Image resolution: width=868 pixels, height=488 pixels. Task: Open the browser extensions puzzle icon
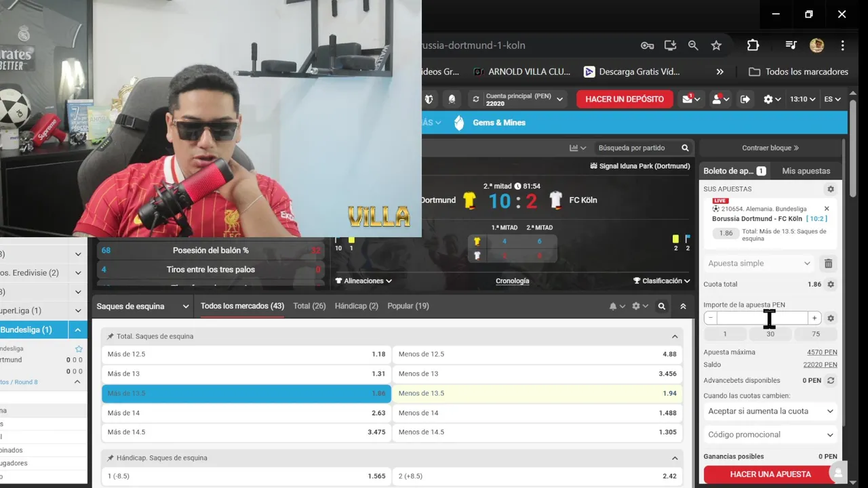click(753, 45)
